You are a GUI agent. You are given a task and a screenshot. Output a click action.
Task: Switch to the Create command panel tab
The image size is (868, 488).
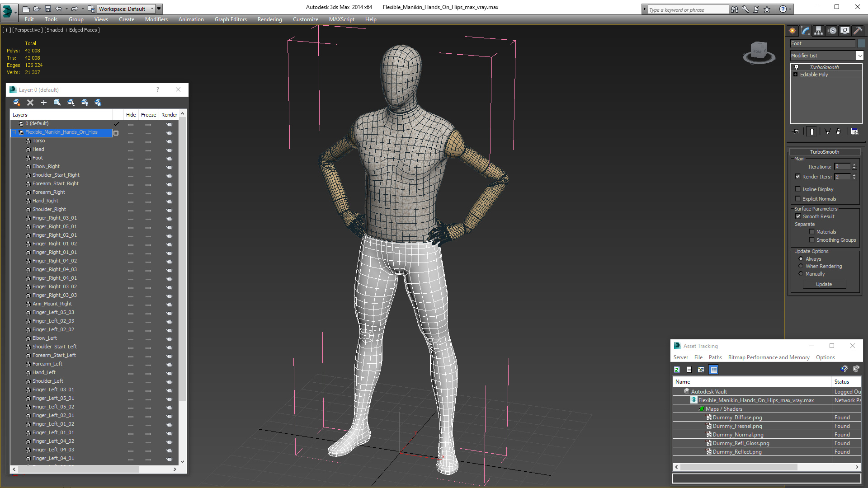point(793,31)
